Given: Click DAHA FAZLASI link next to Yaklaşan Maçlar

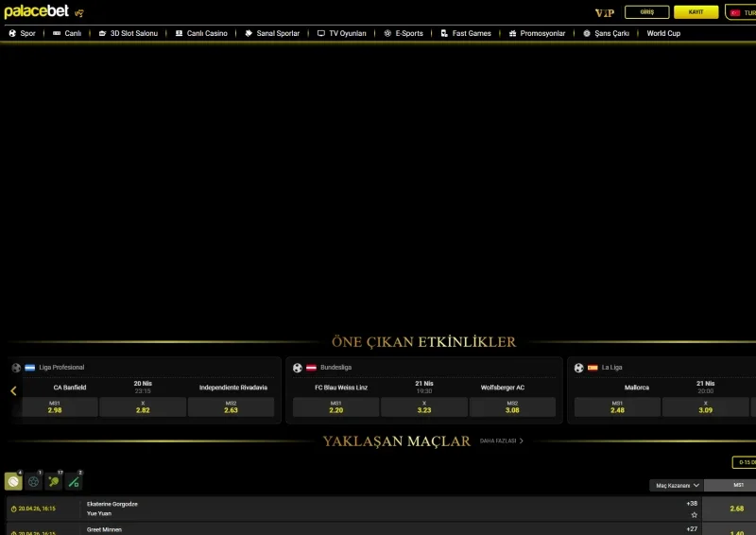Looking at the screenshot, I should (502, 440).
